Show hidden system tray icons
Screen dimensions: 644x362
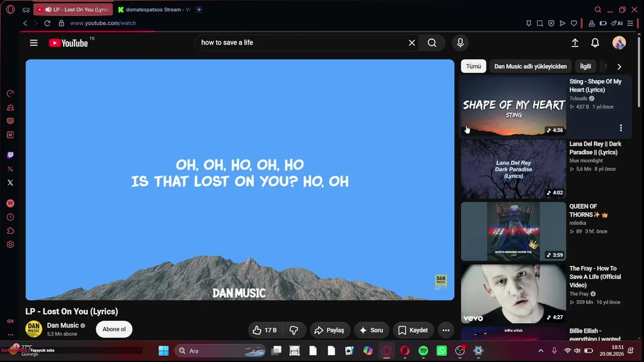pyautogui.click(x=541, y=351)
